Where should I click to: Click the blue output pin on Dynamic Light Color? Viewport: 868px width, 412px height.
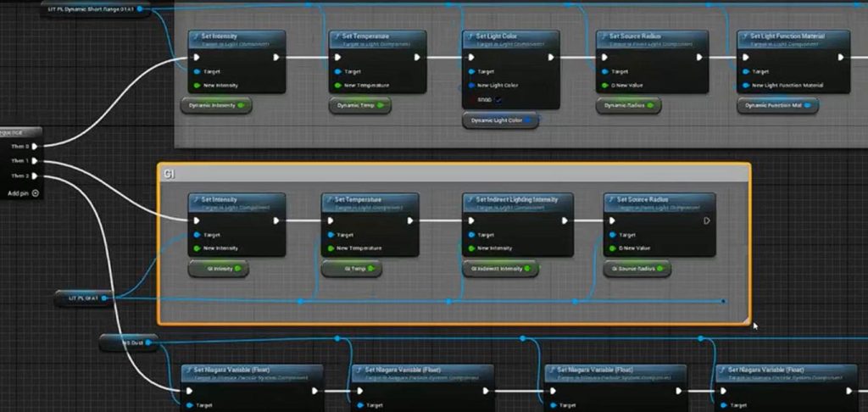click(528, 120)
